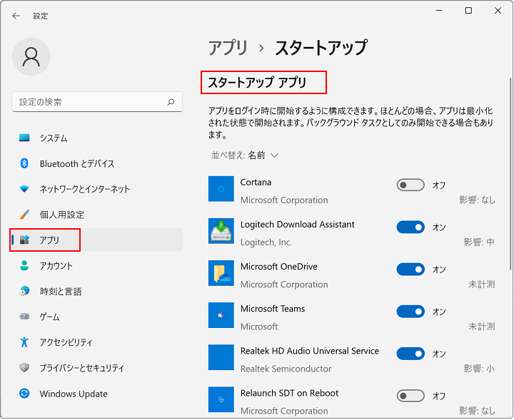This screenshot has height=420, width=514.
Task: Click the Microsoft OneDrive app icon
Action: (x=221, y=273)
